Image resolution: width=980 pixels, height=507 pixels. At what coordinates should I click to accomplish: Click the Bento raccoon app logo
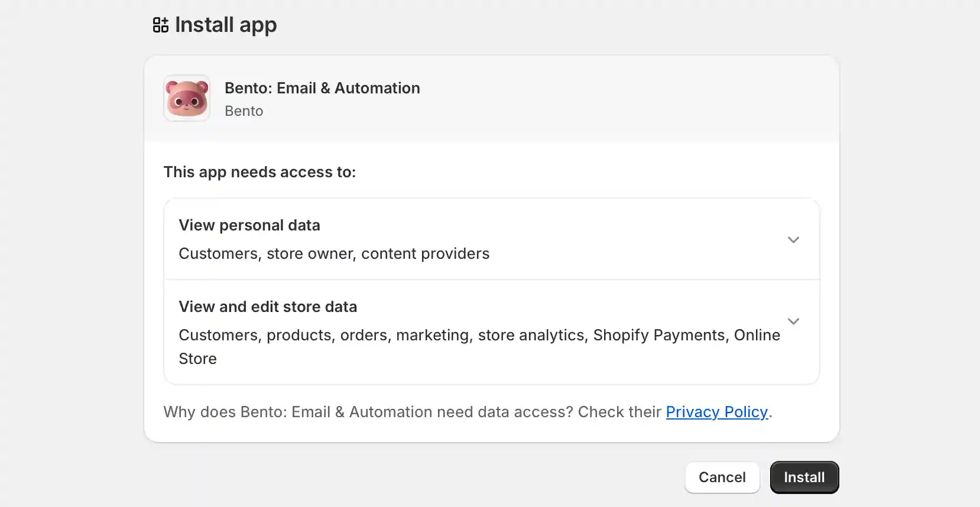coord(187,98)
